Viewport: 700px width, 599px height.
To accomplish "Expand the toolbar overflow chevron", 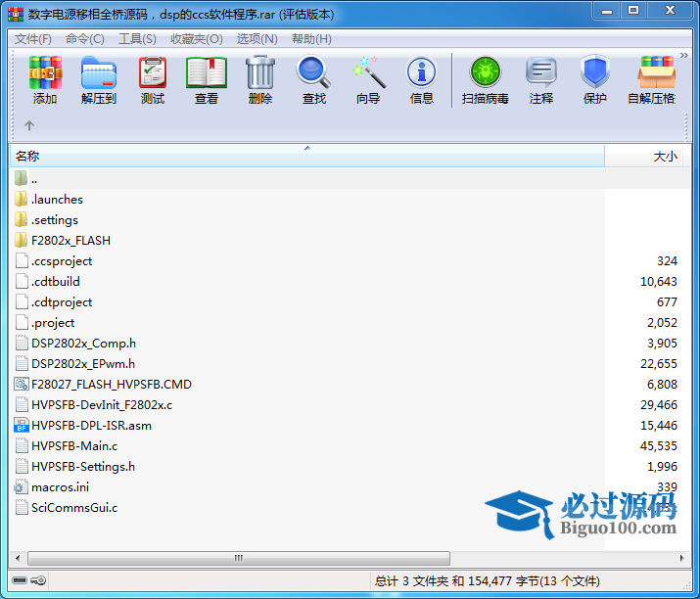I will [x=684, y=56].
